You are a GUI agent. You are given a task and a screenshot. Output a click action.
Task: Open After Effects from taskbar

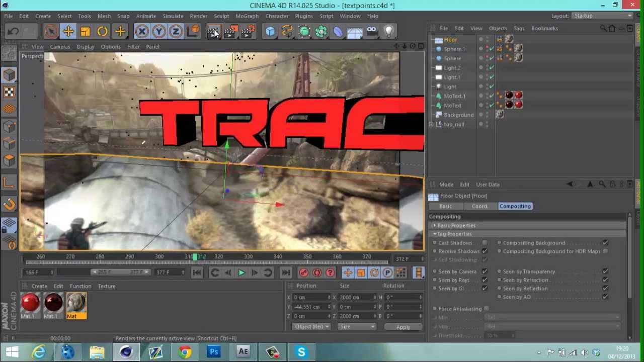243,352
